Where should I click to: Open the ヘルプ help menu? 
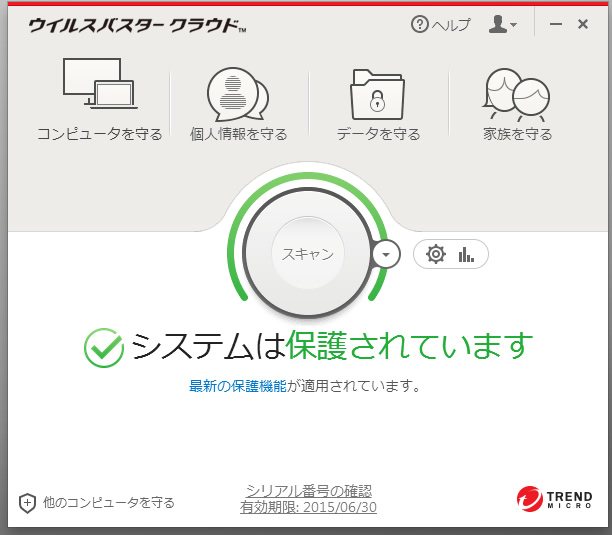click(x=441, y=25)
